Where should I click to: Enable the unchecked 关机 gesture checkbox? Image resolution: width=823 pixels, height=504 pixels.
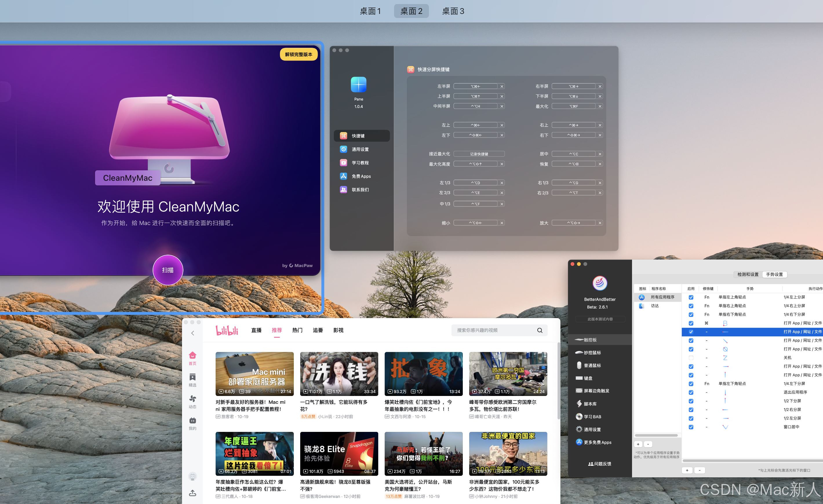coord(691,358)
